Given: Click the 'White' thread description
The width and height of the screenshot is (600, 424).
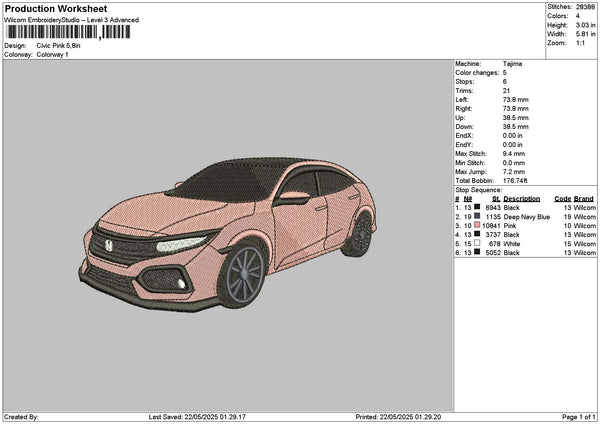Looking at the screenshot, I should (x=512, y=244).
